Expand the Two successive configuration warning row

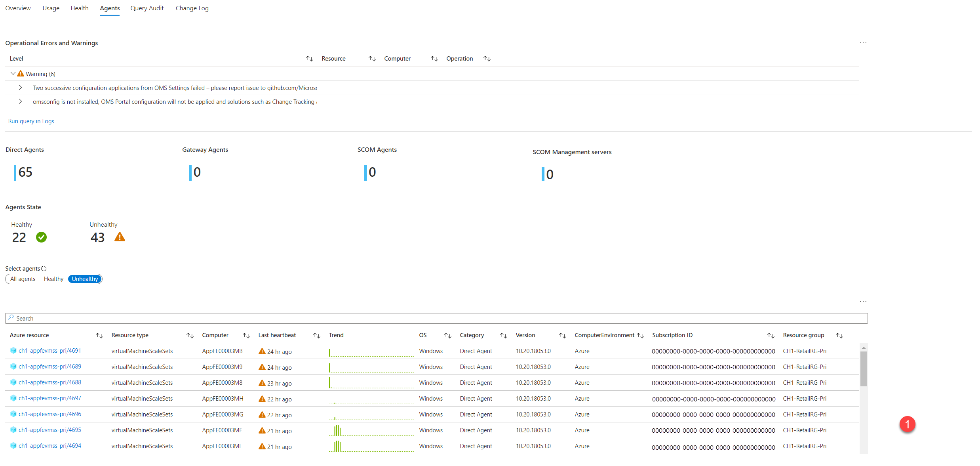(20, 88)
